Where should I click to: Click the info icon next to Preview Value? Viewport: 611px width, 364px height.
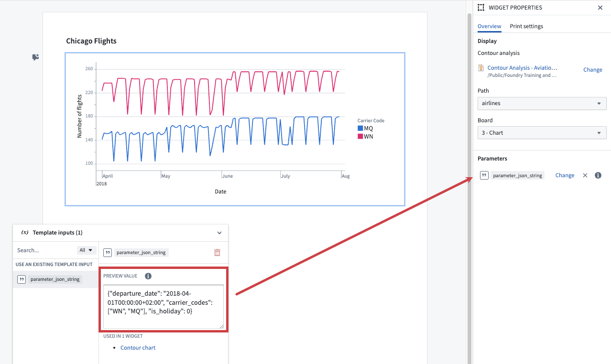click(148, 276)
